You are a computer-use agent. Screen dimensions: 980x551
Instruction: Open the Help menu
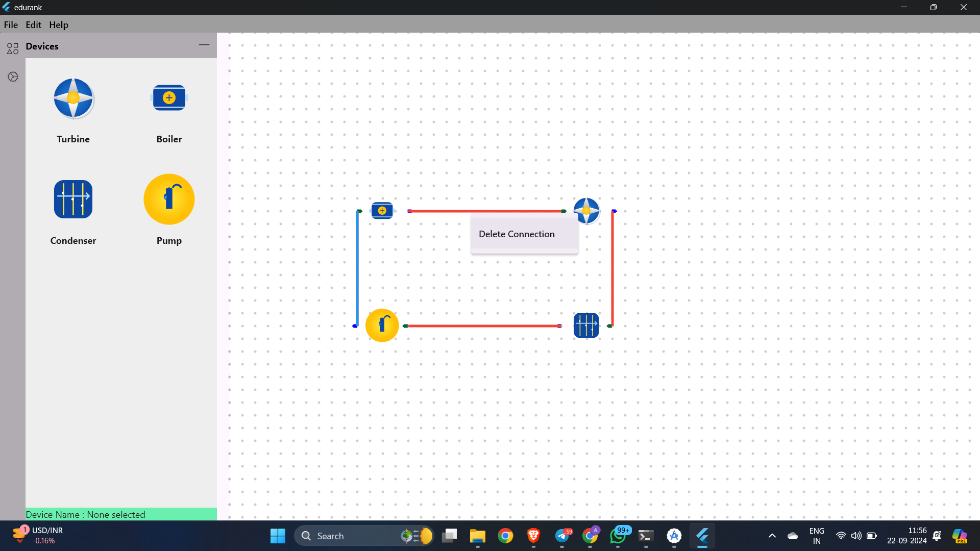pos(59,24)
